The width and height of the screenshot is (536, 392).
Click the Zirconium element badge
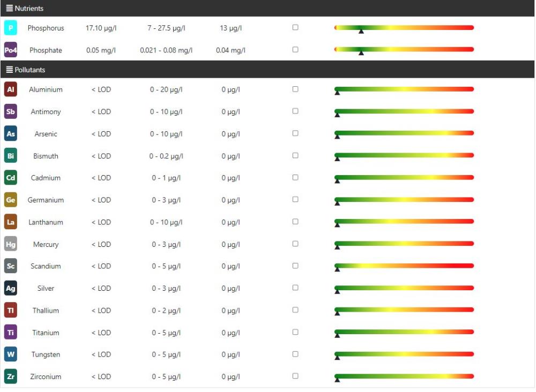tap(10, 376)
